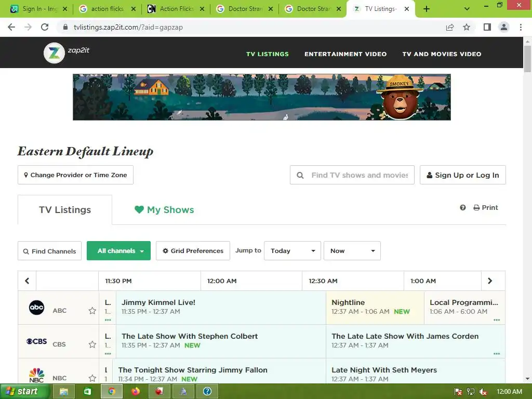532x399 pixels.
Task: Click the CBS network logo
Action: (37, 341)
